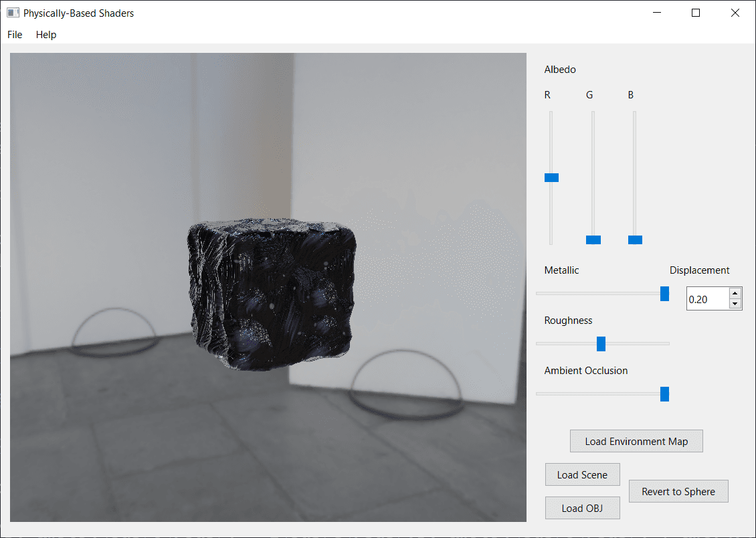Open the File menu

click(x=15, y=35)
